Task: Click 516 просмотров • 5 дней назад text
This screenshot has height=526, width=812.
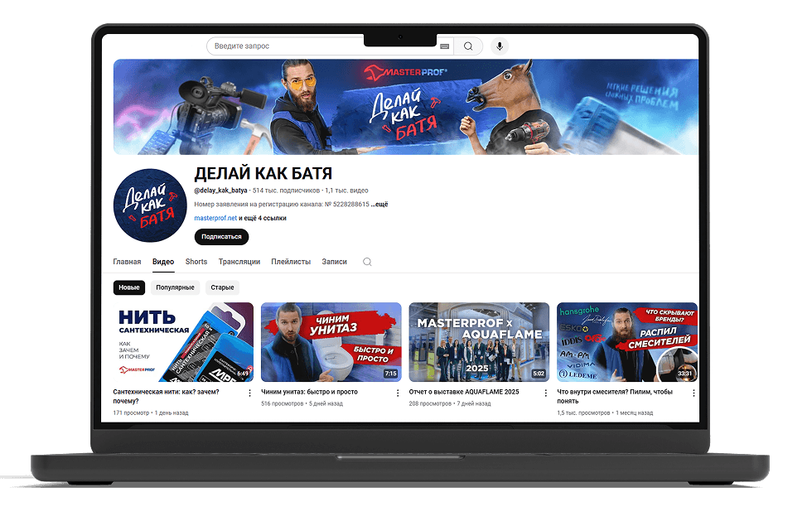Action: tap(302, 404)
